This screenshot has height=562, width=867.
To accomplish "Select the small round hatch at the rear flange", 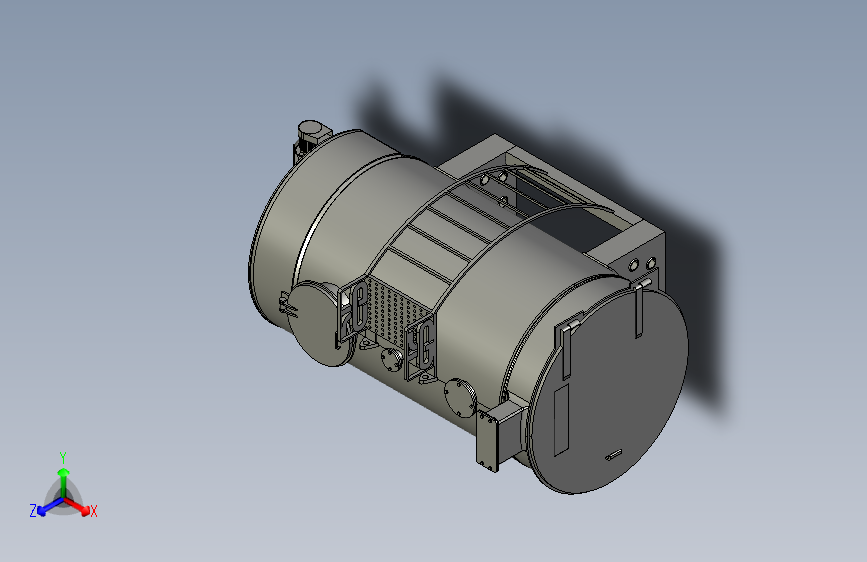I will point(320,324).
